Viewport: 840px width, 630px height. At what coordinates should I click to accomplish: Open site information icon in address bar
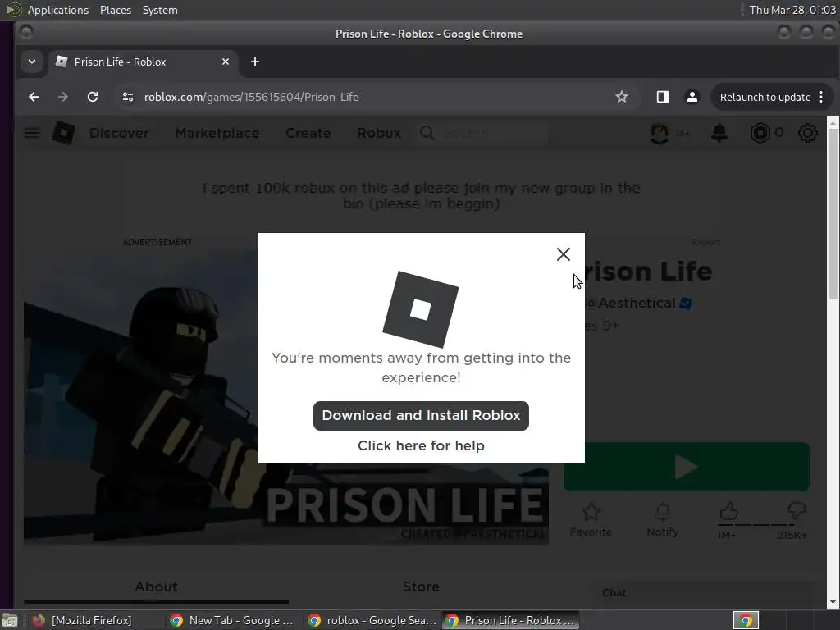point(127,97)
